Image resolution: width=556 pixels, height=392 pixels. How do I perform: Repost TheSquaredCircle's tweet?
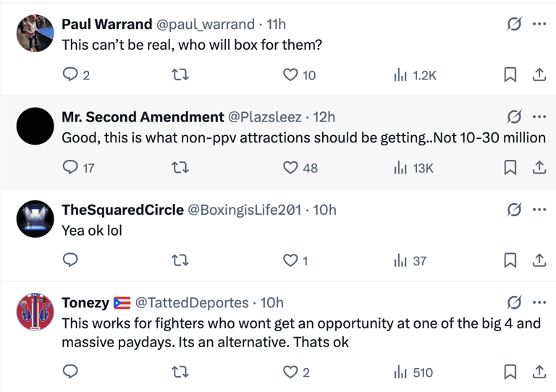[181, 260]
